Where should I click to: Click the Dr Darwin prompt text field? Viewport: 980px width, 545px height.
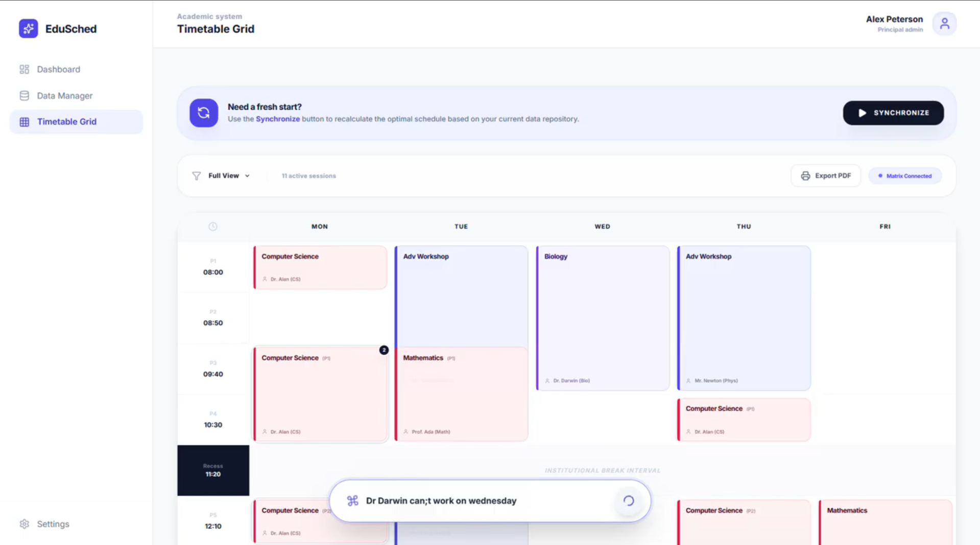pyautogui.click(x=485, y=501)
